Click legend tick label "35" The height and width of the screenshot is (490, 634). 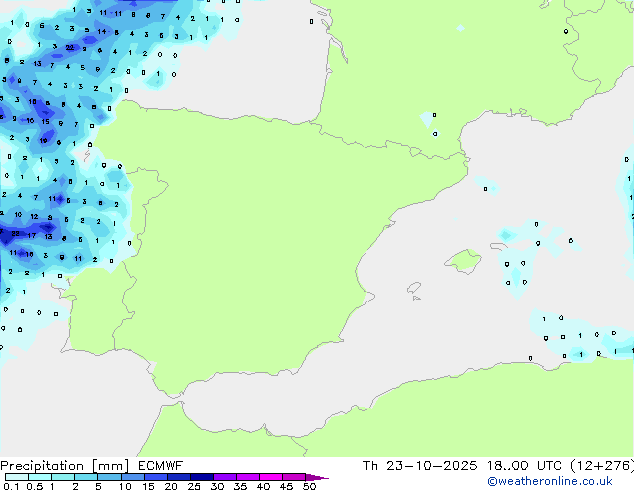point(240,486)
